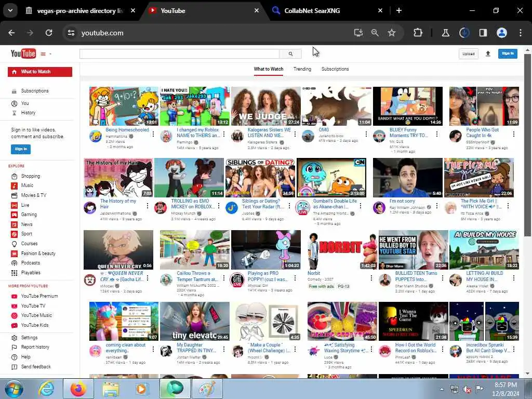Screen dimensions: 532x399
Task: Open YouTube TV link
Action: (33, 306)
